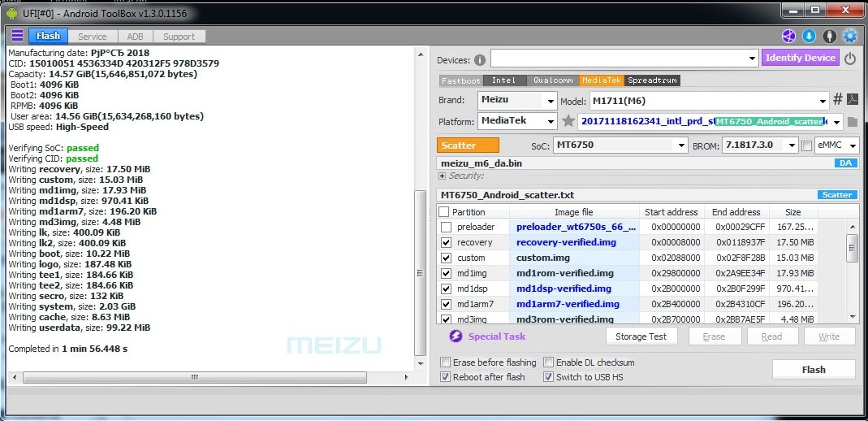Expand the Security section
868x421 pixels.
(442, 176)
